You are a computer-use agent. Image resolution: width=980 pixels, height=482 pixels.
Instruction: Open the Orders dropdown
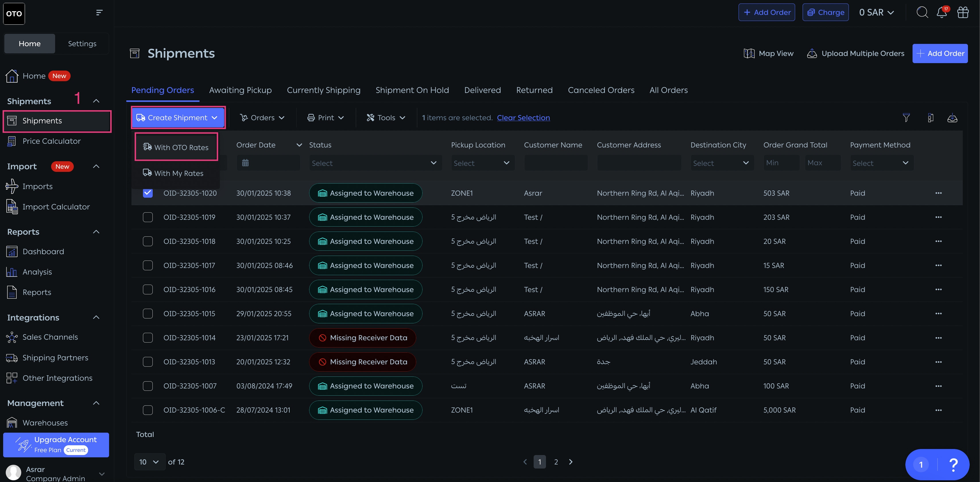tap(262, 118)
